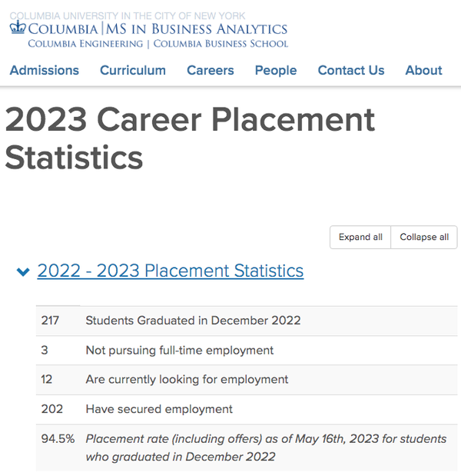Navigate to Contact Us
461x476 pixels.
pos(350,70)
